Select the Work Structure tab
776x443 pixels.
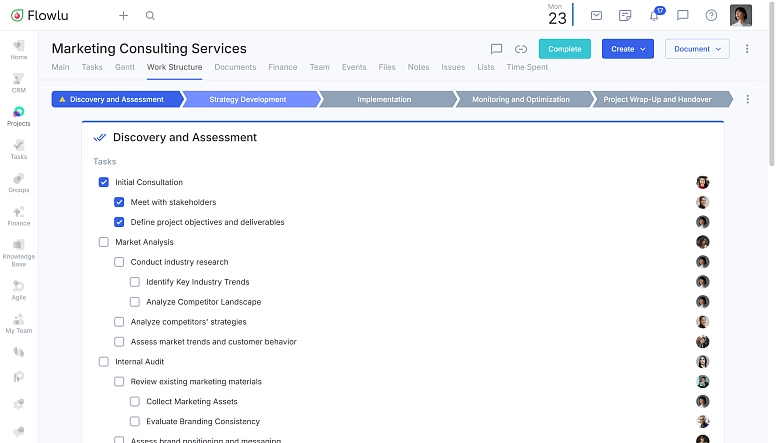tap(174, 67)
